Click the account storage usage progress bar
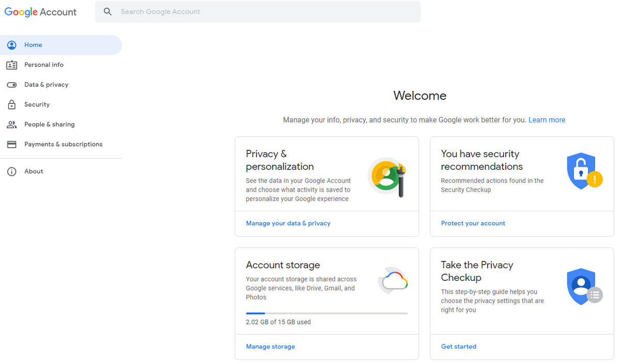 (x=327, y=313)
